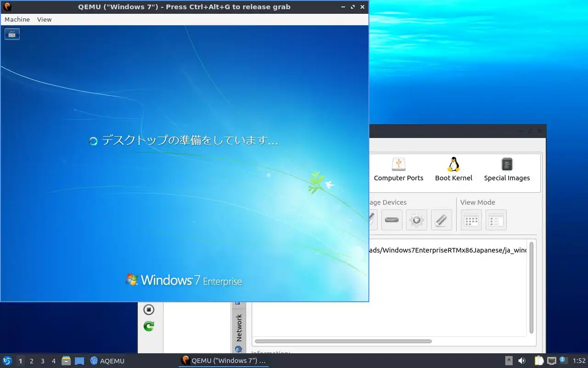Image resolution: width=588 pixels, height=368 pixels.
Task: Switch to workspace 1
Action: click(x=20, y=361)
